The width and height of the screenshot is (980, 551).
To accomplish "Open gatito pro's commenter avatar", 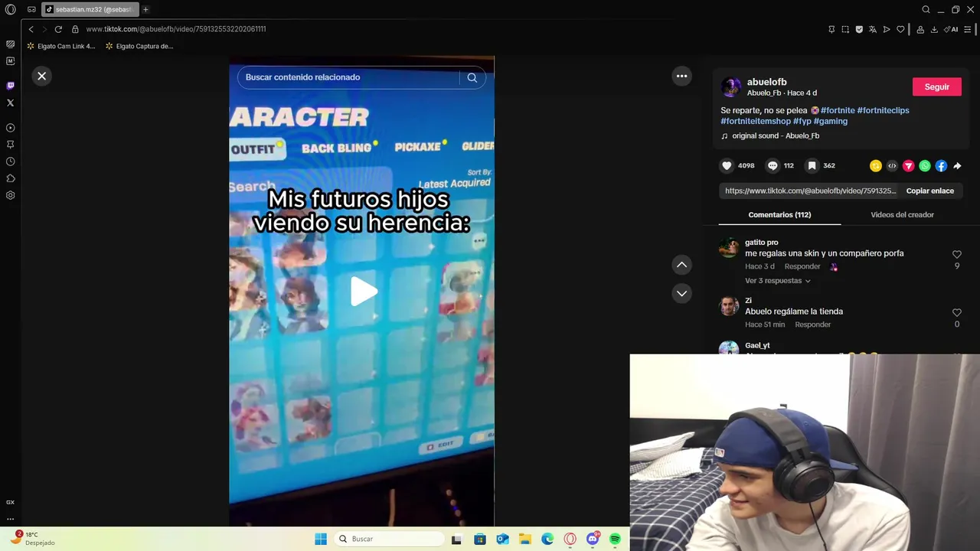I will point(729,248).
